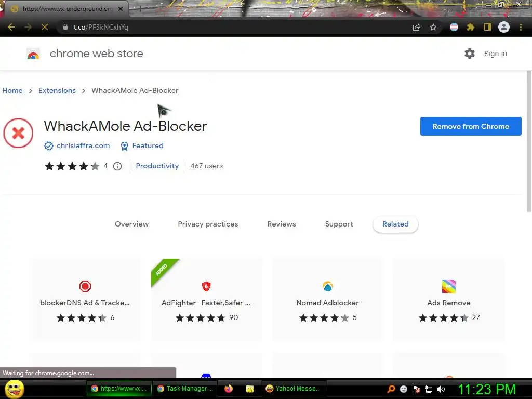Open the Overview tab
The width and height of the screenshot is (532, 399).
(x=131, y=224)
